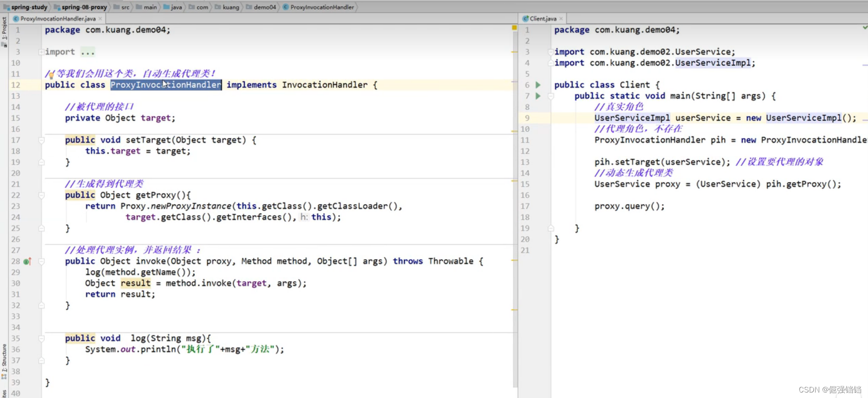The image size is (868, 398).
Task: Click InvocationHandler interface name on line 12
Action: (x=325, y=85)
